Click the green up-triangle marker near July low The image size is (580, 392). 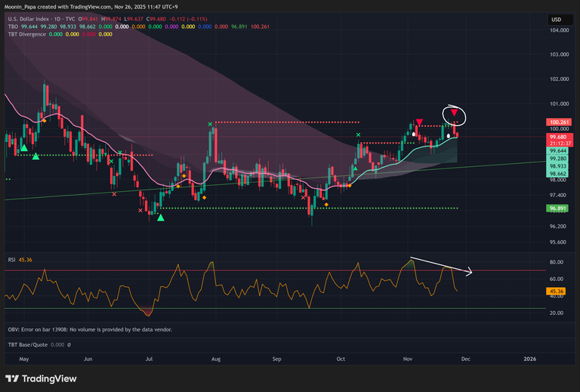point(162,218)
